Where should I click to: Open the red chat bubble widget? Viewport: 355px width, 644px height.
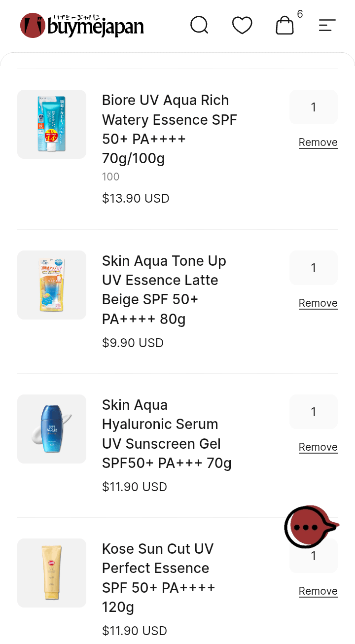tap(311, 527)
